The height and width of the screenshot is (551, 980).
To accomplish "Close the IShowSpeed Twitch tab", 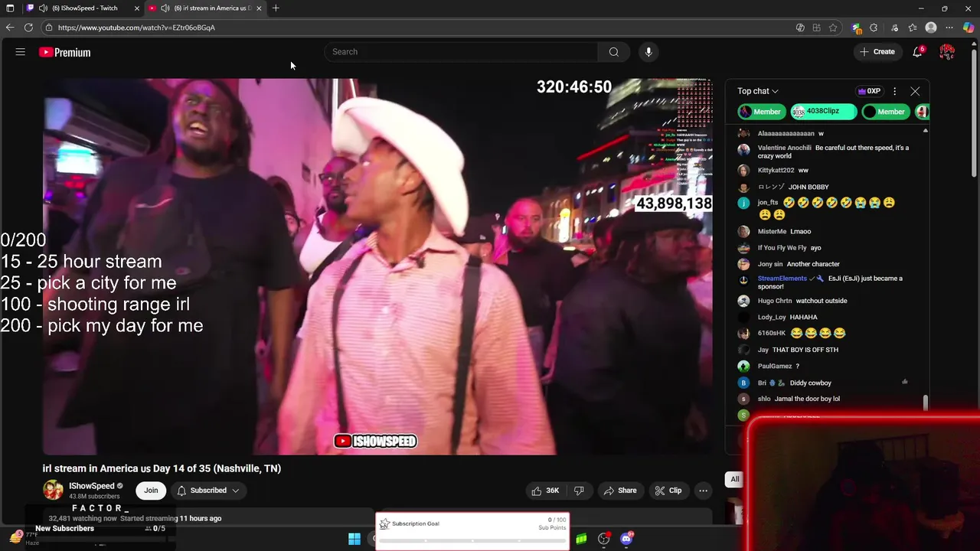I will pyautogui.click(x=137, y=8).
